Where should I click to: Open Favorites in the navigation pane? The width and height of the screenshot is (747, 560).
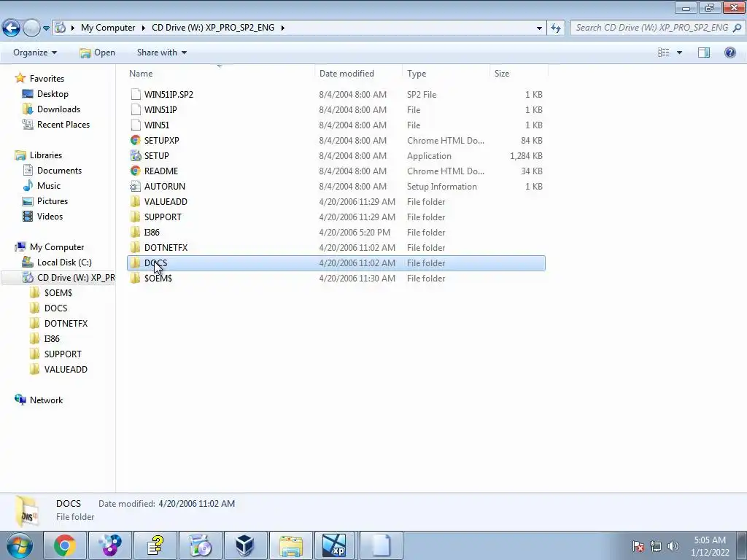(47, 79)
